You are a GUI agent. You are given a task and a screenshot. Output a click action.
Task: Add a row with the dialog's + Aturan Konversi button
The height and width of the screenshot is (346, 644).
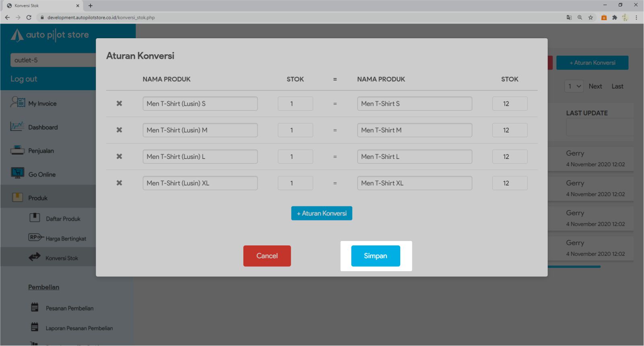coord(321,213)
